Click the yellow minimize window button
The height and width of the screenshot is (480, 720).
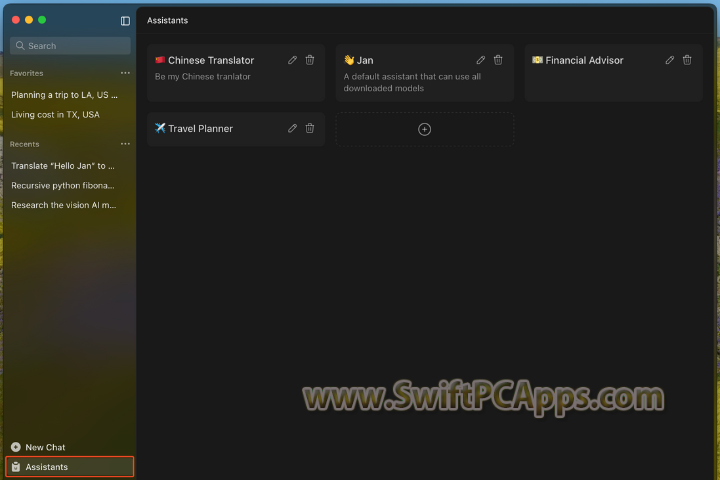[x=29, y=20]
